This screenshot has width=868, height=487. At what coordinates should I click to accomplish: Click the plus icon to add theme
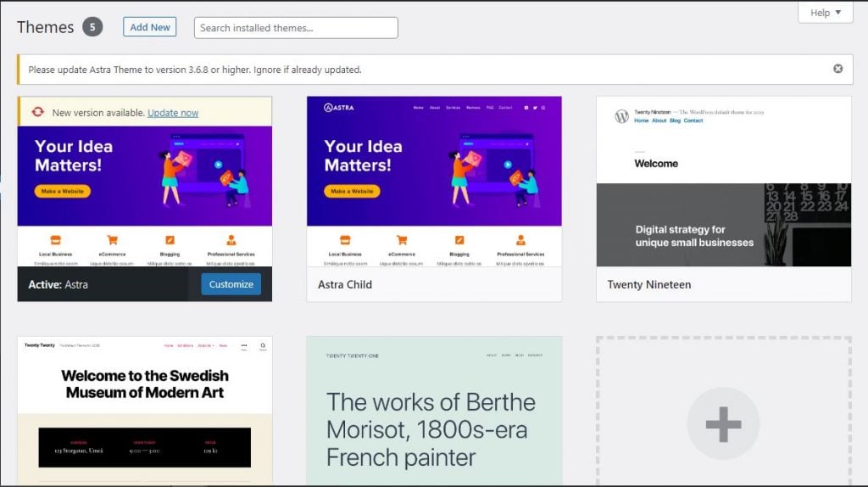724,424
